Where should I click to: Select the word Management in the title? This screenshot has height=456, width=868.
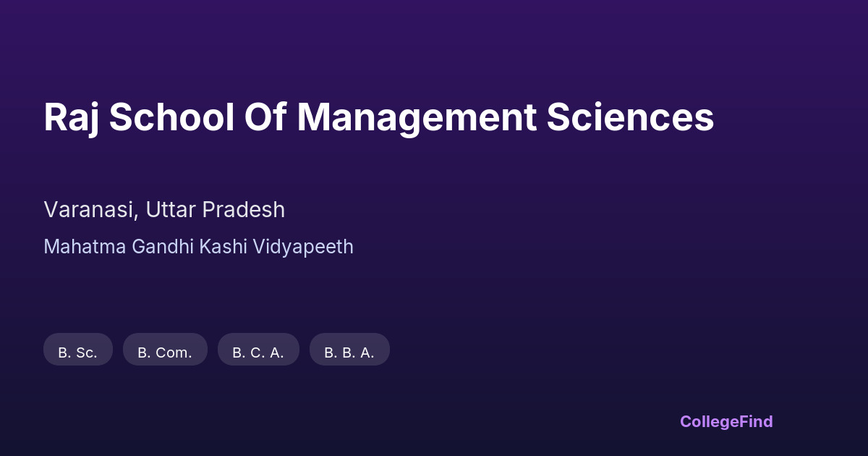pos(417,117)
